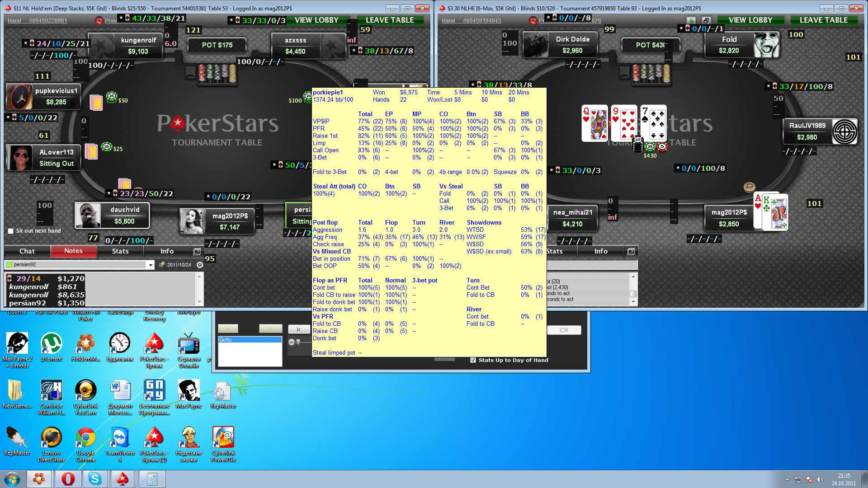Select pupkevicius1 player avatar
Image resolution: width=868 pixels, height=488 pixels.
(20, 96)
